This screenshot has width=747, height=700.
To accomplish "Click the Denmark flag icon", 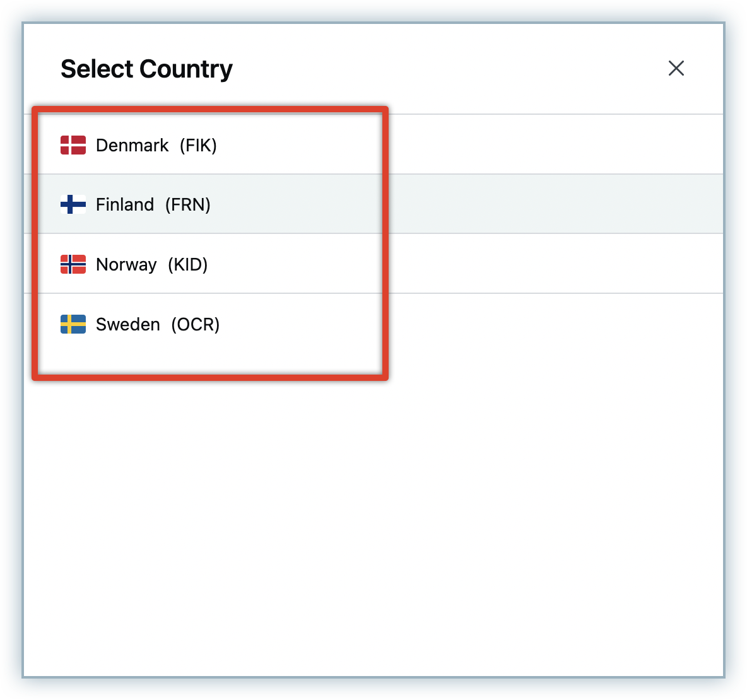I will point(73,145).
